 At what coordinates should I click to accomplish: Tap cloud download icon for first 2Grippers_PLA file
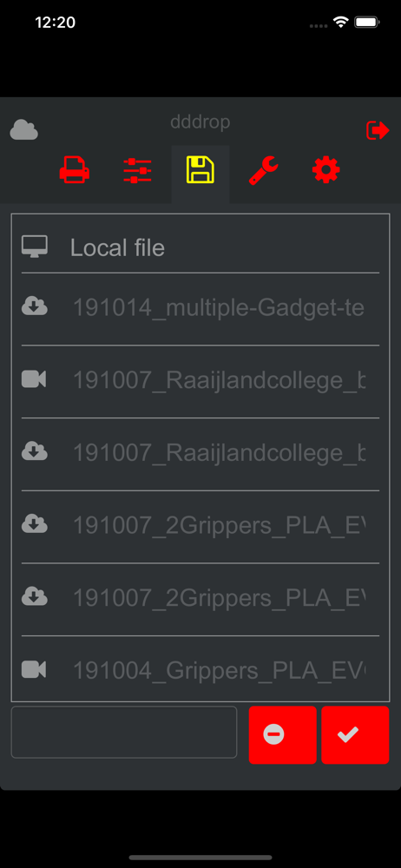click(35, 523)
